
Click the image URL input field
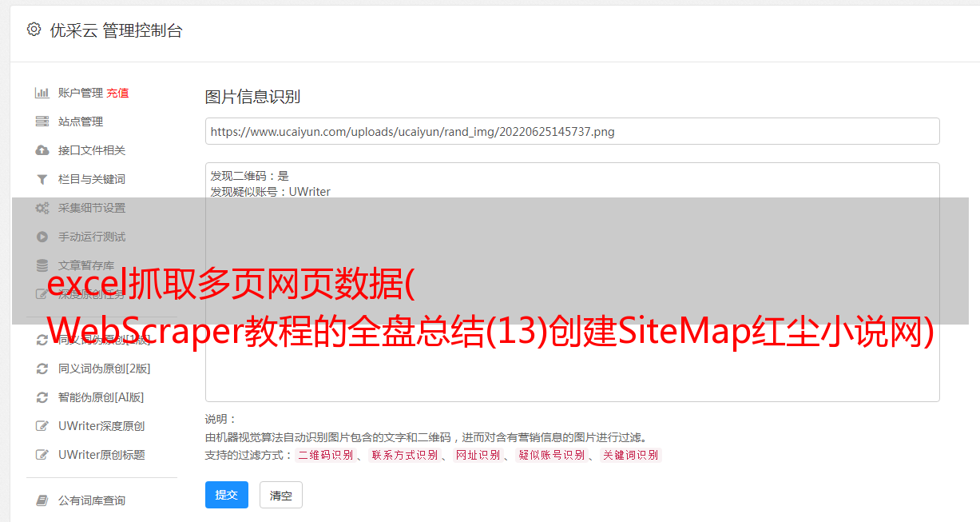click(x=572, y=131)
